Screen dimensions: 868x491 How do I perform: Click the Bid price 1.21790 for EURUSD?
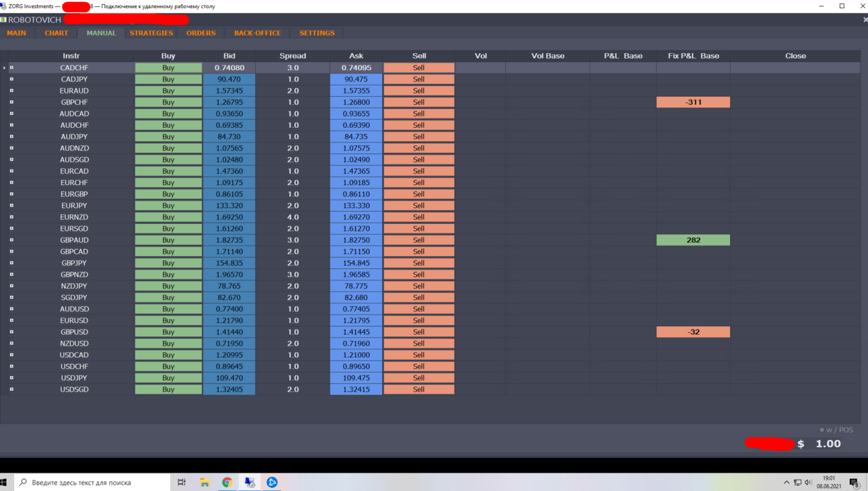pos(229,320)
